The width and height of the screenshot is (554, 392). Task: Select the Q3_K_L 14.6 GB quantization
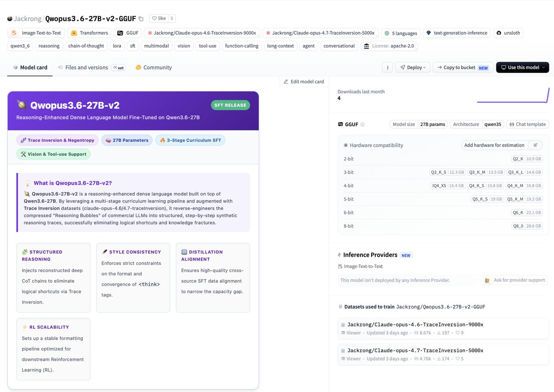[x=525, y=172]
